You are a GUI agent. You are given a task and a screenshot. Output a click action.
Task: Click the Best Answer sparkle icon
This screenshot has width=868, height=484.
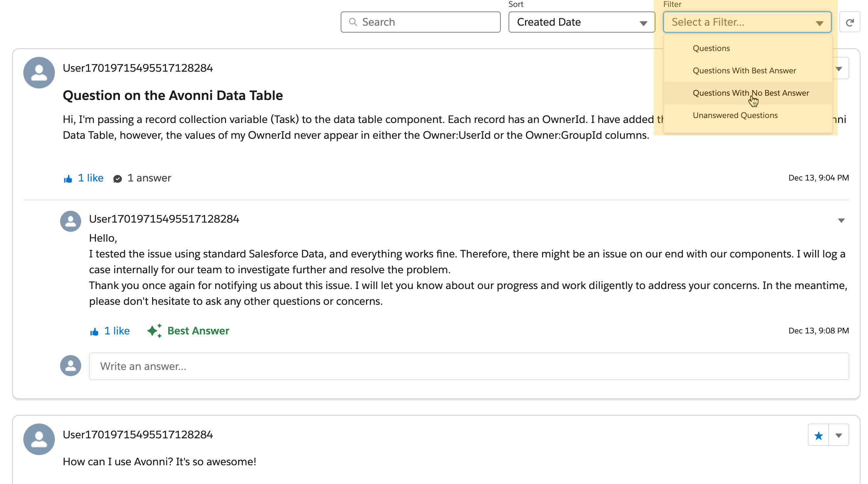[x=154, y=330]
